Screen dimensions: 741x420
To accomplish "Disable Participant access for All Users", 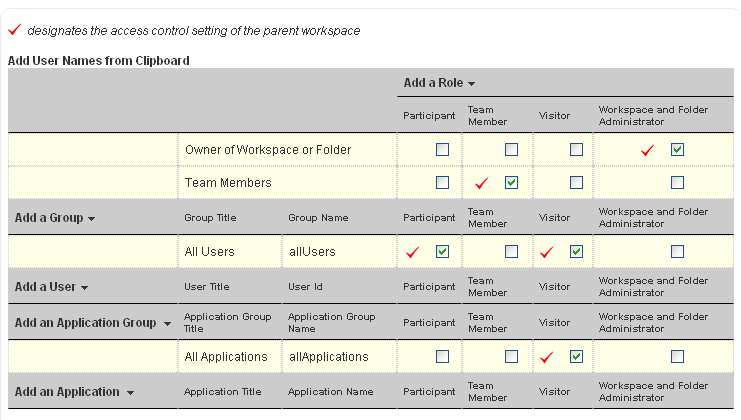I will click(x=442, y=252).
